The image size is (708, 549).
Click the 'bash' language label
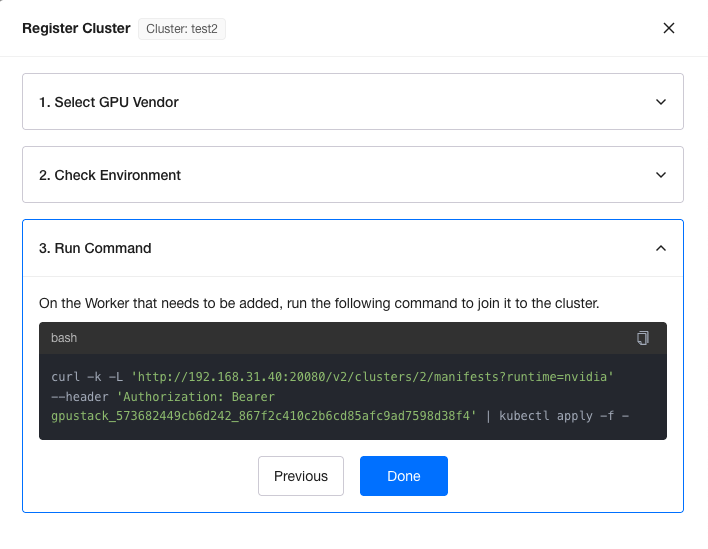pyautogui.click(x=64, y=338)
